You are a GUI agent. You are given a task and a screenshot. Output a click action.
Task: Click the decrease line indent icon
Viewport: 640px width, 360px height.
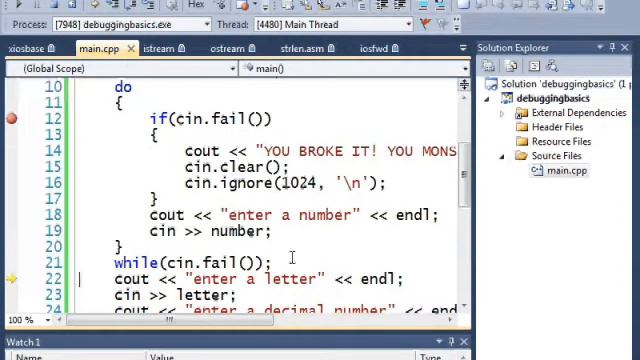coord(382,4)
